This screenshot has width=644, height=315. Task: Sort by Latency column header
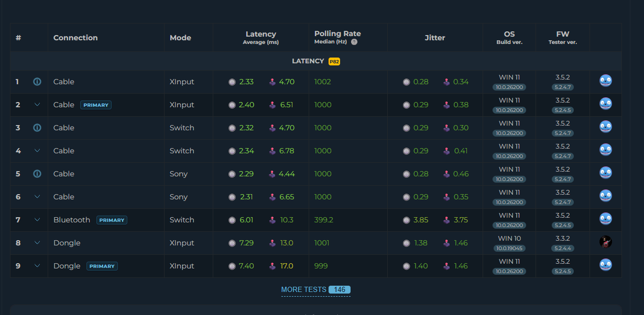[x=261, y=37]
